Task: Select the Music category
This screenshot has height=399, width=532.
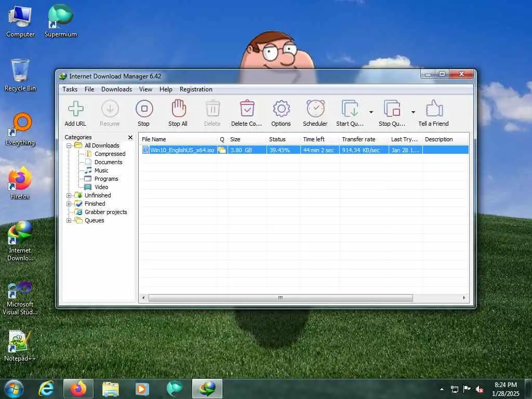Action: pos(101,170)
